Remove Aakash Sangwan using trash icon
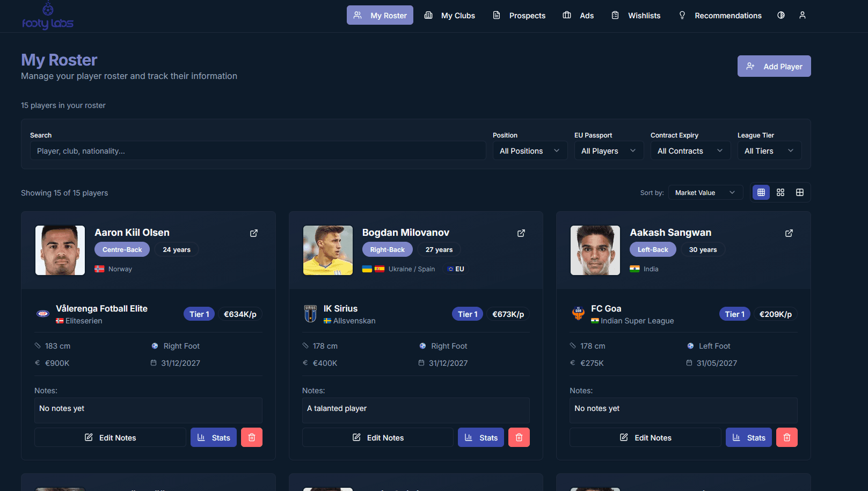Image resolution: width=868 pixels, height=491 pixels. [x=786, y=437]
